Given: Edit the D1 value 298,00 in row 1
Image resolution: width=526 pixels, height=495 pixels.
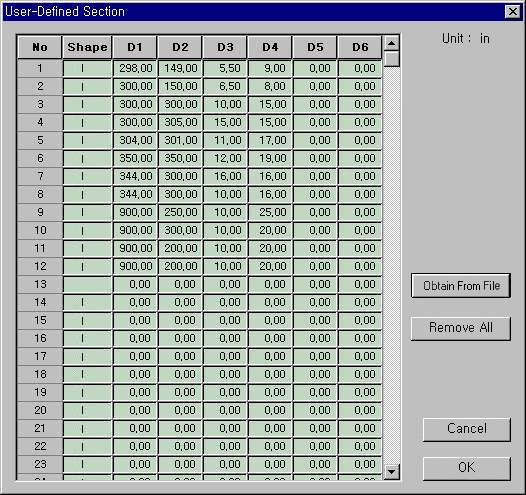Looking at the screenshot, I should coord(135,68).
